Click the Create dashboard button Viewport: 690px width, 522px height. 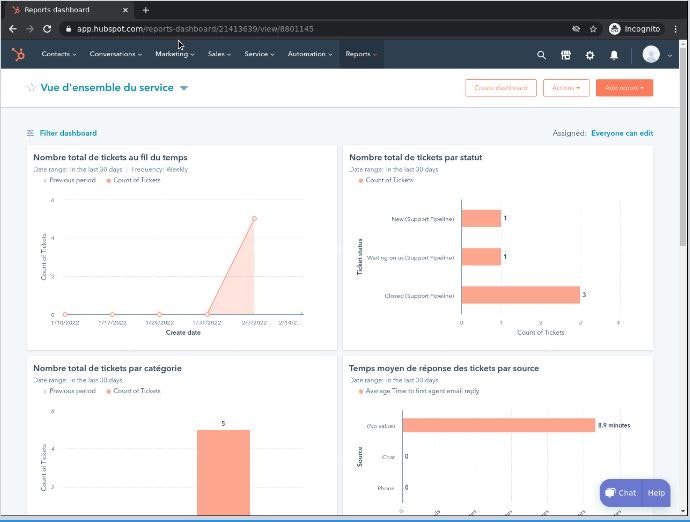(x=501, y=88)
